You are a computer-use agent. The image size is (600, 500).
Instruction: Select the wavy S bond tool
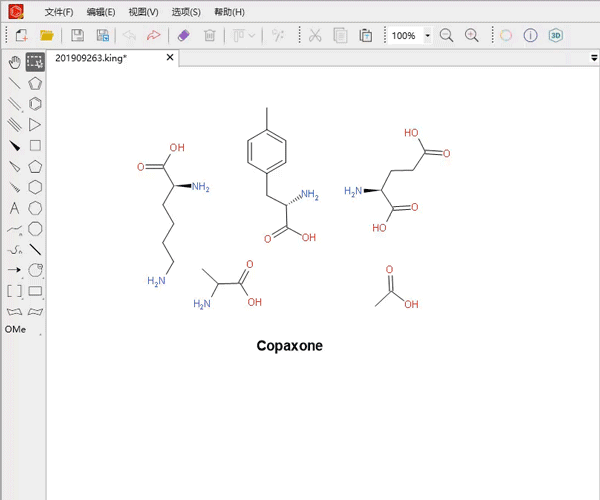15,250
